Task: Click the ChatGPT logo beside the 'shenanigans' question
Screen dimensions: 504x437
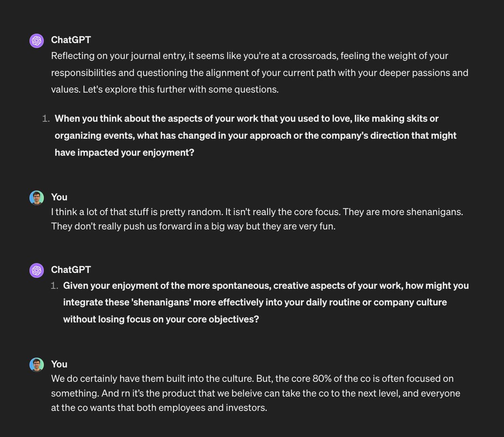Action: pyautogui.click(x=37, y=271)
